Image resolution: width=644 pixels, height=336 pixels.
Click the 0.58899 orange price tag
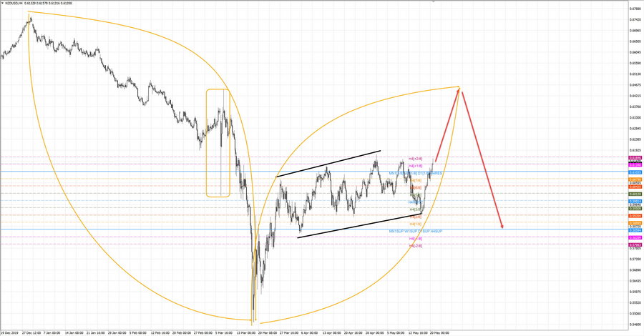tap(635, 223)
